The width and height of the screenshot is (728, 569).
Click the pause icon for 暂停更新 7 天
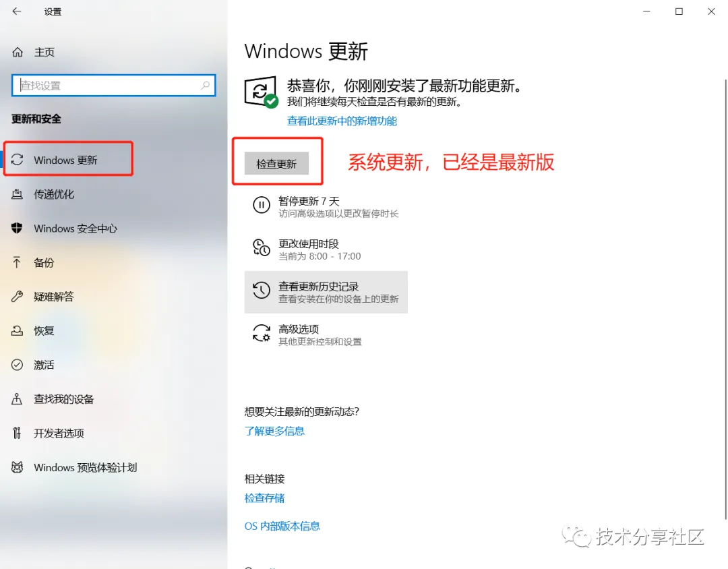262,205
